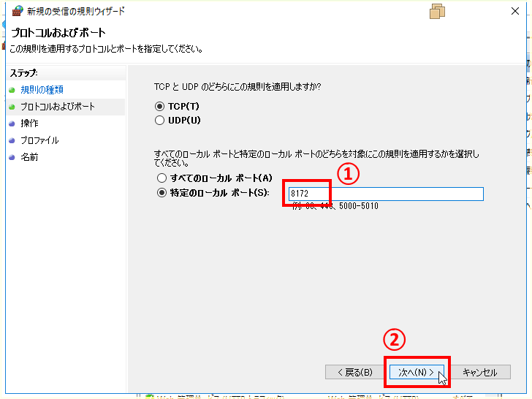Select the UDP(U) radio button
Viewport: 532px width, 399px height.
(159, 121)
